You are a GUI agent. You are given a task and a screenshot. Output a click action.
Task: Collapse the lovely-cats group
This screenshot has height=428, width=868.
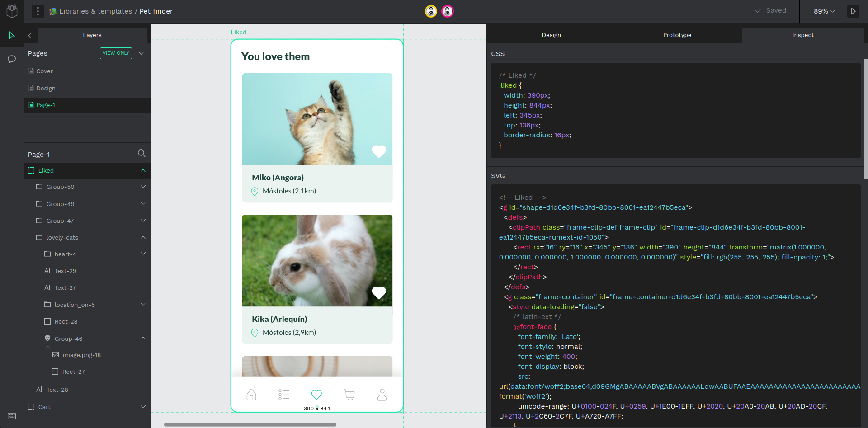click(x=143, y=238)
